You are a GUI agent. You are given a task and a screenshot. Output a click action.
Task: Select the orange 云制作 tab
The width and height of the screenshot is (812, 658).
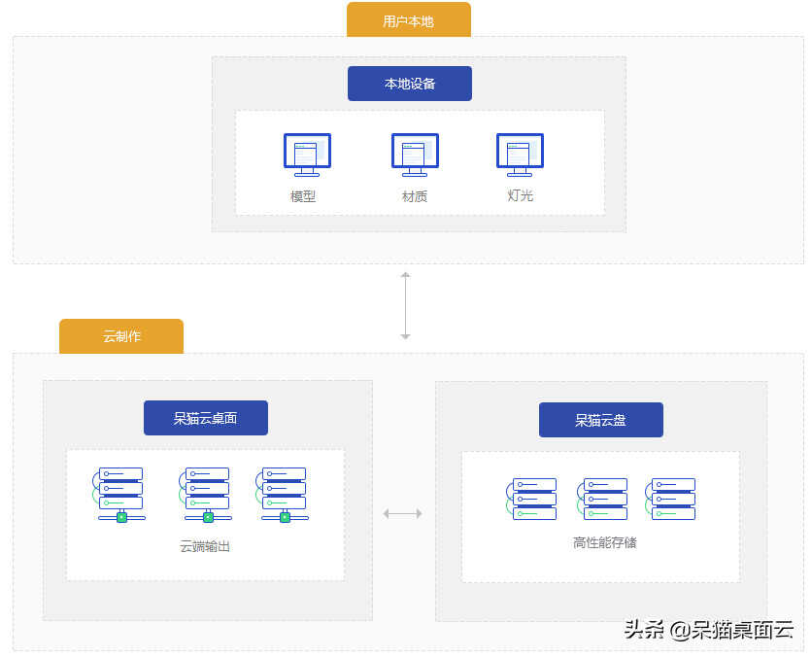[121, 336]
